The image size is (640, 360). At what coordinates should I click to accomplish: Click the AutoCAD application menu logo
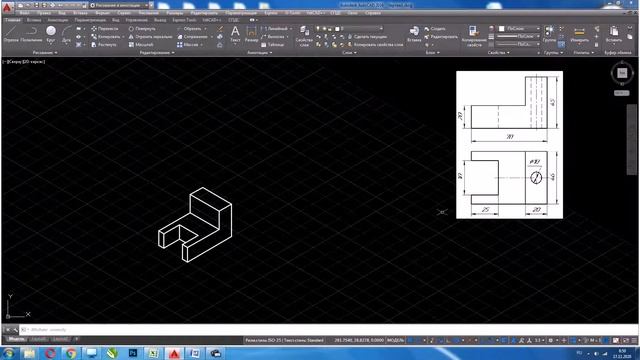pyautogui.click(x=7, y=7)
